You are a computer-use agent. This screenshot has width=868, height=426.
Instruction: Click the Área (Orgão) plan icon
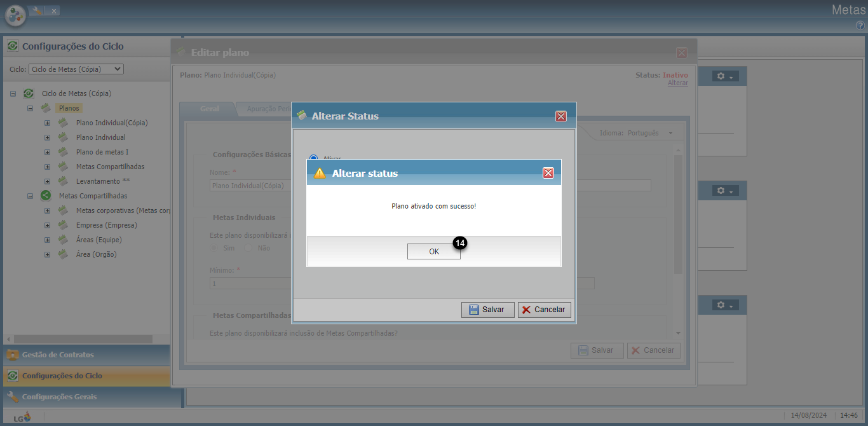(63, 254)
